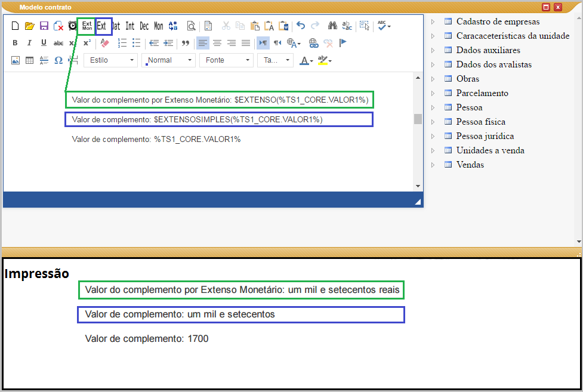Select Pessoa física tree item

click(481, 122)
